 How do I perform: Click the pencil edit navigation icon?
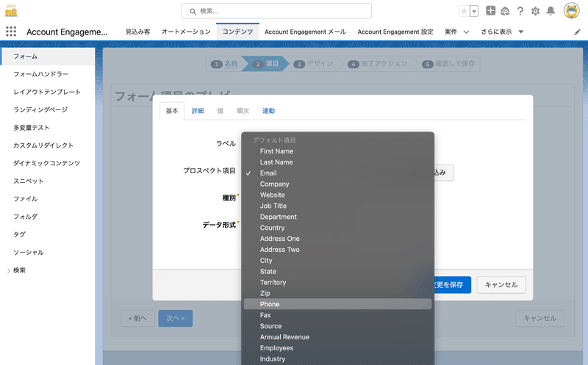coord(577,32)
